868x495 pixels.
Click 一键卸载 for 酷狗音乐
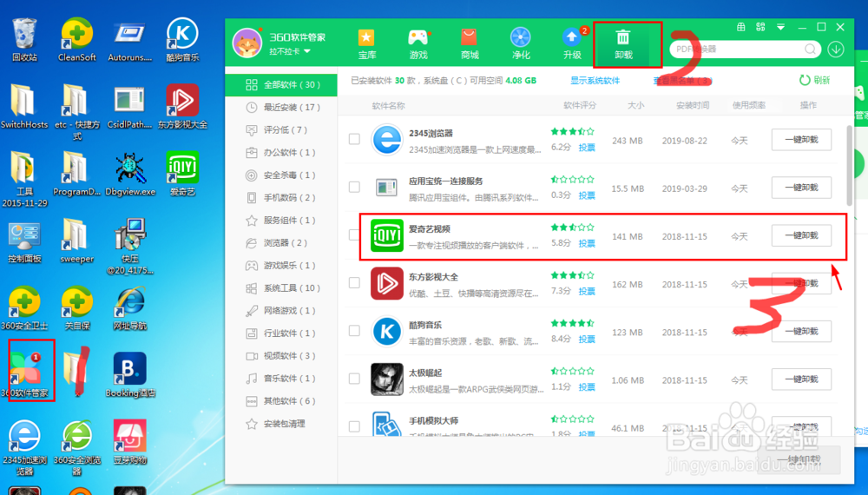coord(801,331)
